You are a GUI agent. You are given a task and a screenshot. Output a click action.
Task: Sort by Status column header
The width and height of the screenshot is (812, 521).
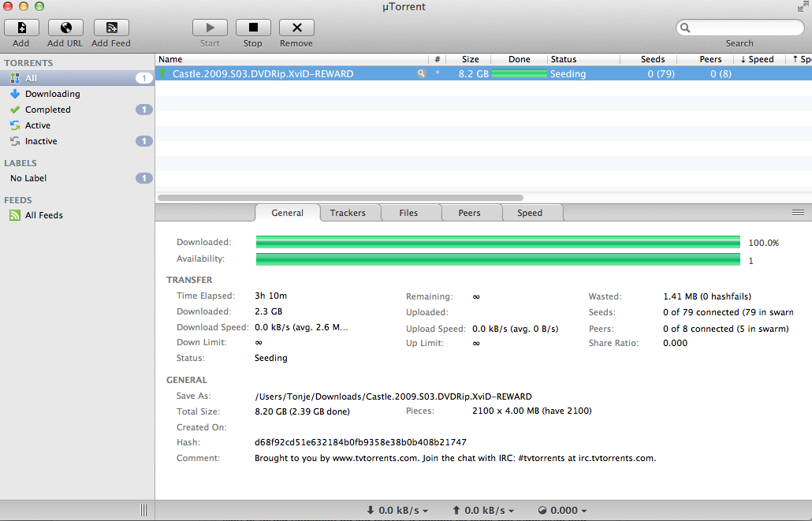coord(583,59)
